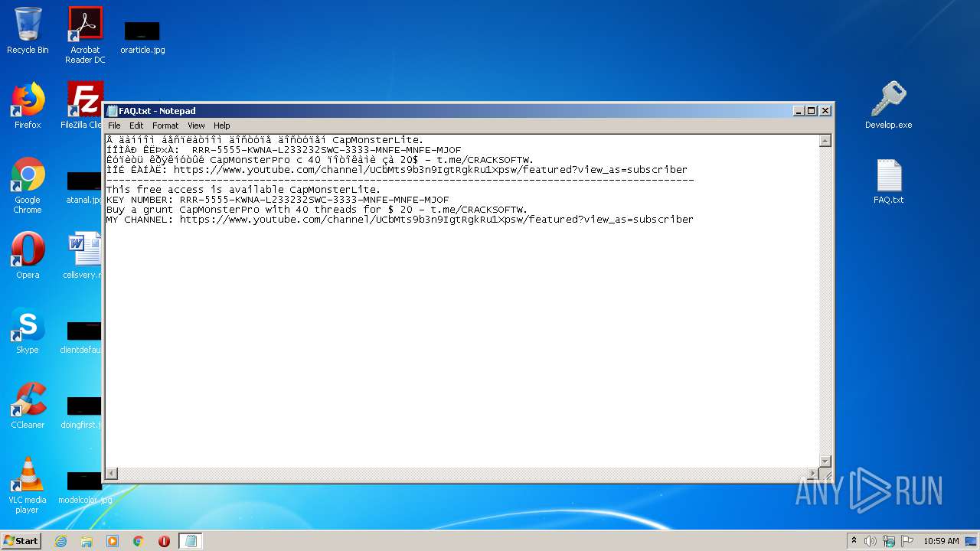Image resolution: width=980 pixels, height=551 pixels.
Task: Click horizontal scrollbar left arrow
Action: 111,474
